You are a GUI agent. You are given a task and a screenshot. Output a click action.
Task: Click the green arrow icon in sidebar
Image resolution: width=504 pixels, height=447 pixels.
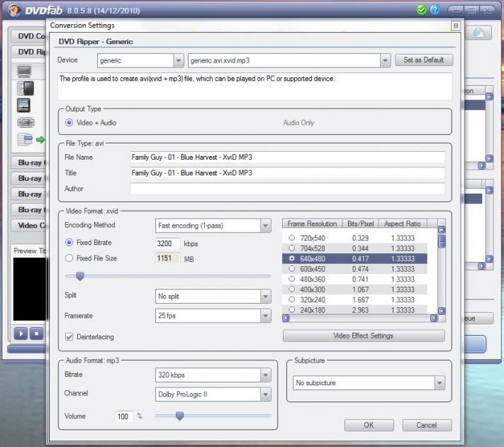(40, 140)
